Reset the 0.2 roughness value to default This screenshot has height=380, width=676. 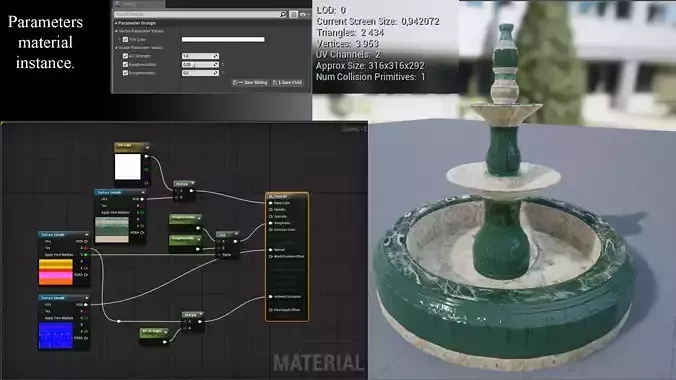(x=223, y=72)
